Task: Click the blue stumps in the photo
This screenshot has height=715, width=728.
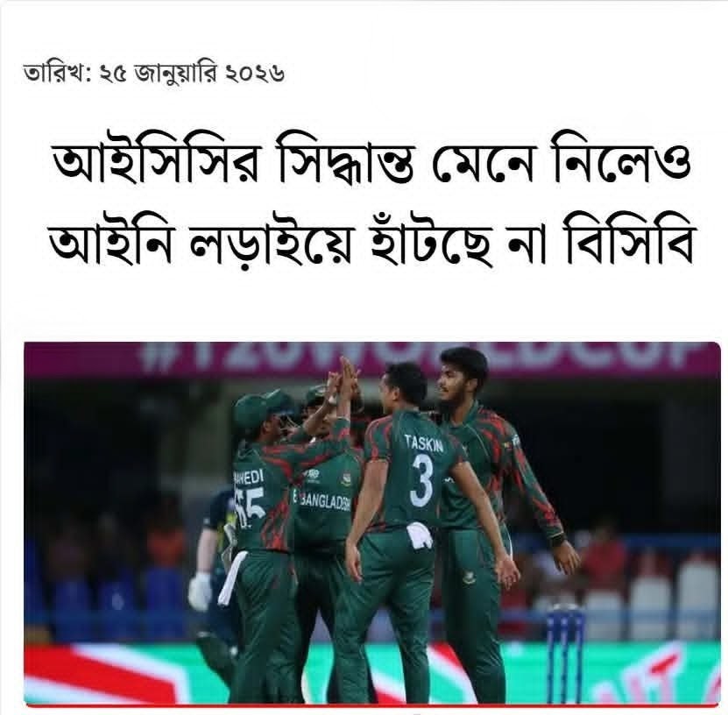Action: click(x=564, y=649)
